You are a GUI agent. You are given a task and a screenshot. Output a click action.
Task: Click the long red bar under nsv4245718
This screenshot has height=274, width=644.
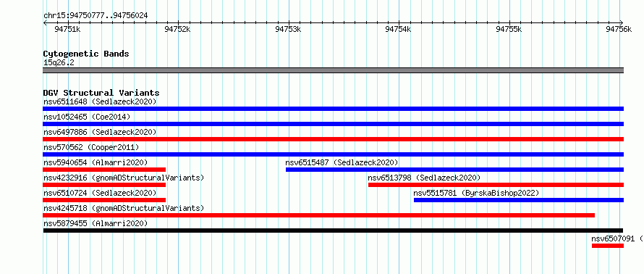[x=318, y=215]
